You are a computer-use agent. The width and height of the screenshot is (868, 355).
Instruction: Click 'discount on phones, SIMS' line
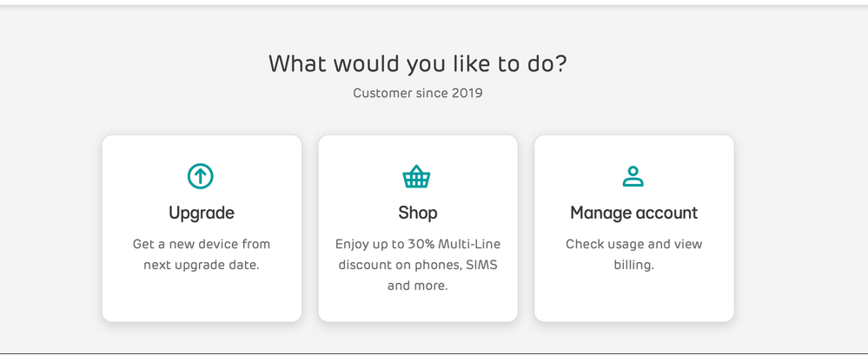418,265
